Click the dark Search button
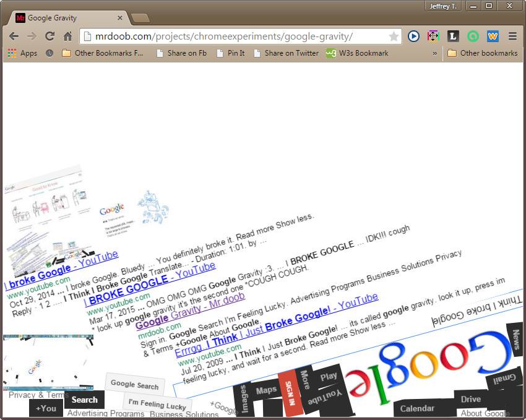 [85, 400]
